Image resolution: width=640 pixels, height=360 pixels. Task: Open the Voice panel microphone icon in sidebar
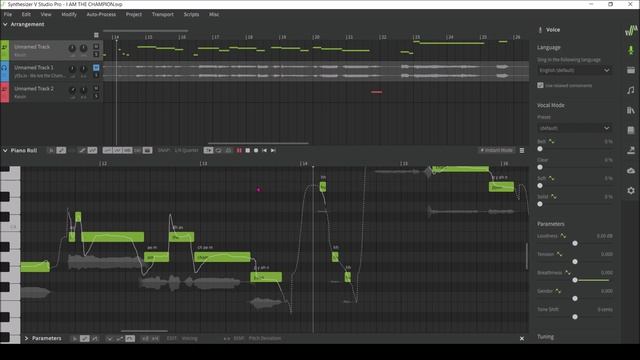tap(631, 50)
